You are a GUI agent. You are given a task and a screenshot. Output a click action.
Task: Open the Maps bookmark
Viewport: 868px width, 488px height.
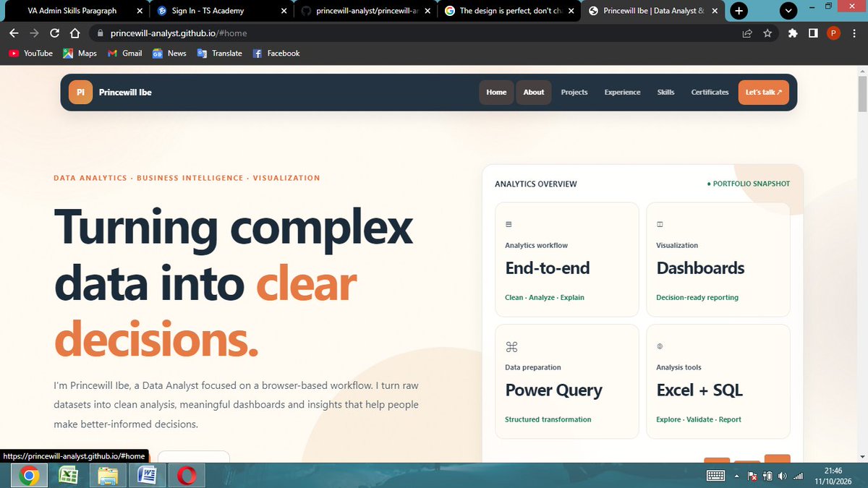click(80, 53)
